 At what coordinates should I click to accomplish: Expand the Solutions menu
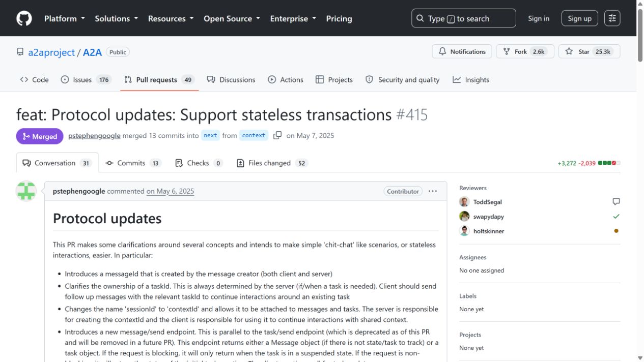point(116,18)
